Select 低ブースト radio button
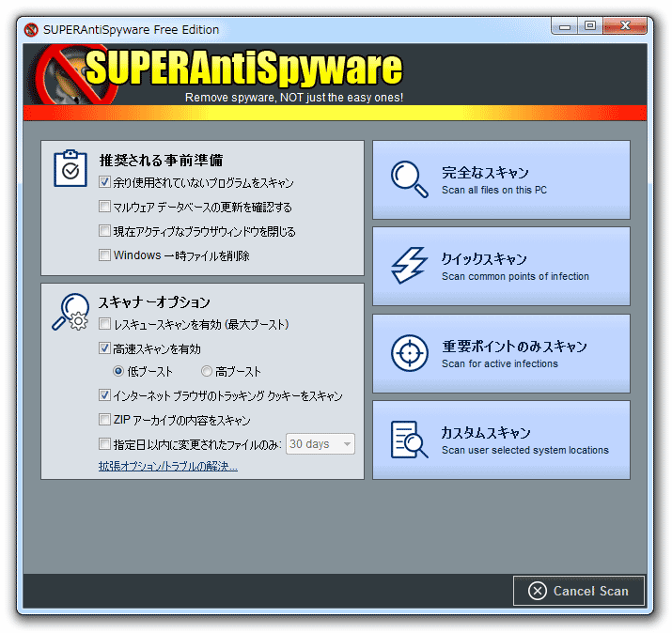This screenshot has height=633, width=672. [118, 371]
